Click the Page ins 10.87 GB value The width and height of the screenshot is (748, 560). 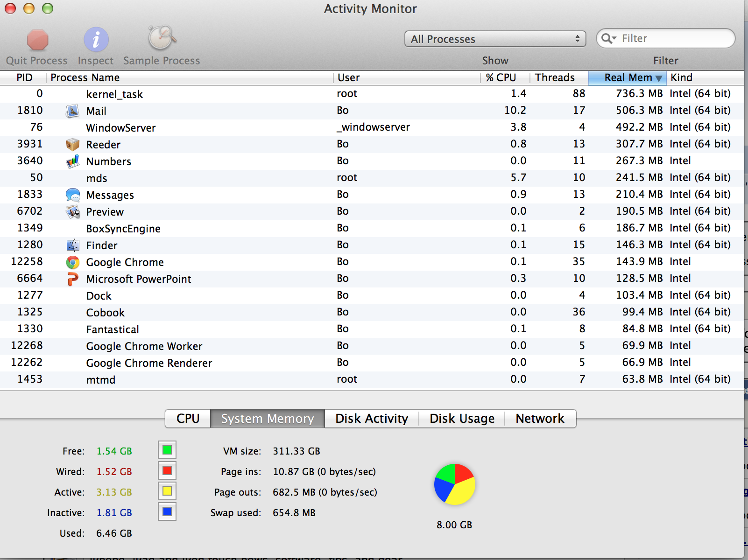(x=325, y=472)
